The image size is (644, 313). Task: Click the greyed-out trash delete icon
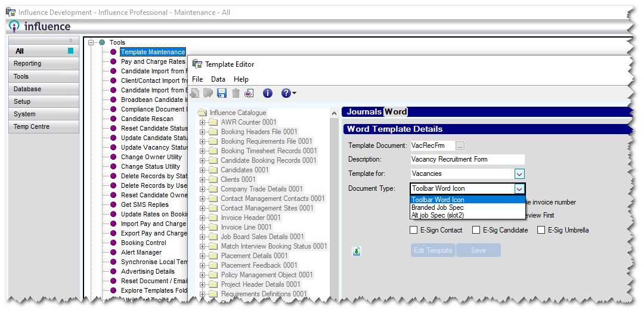click(x=236, y=93)
